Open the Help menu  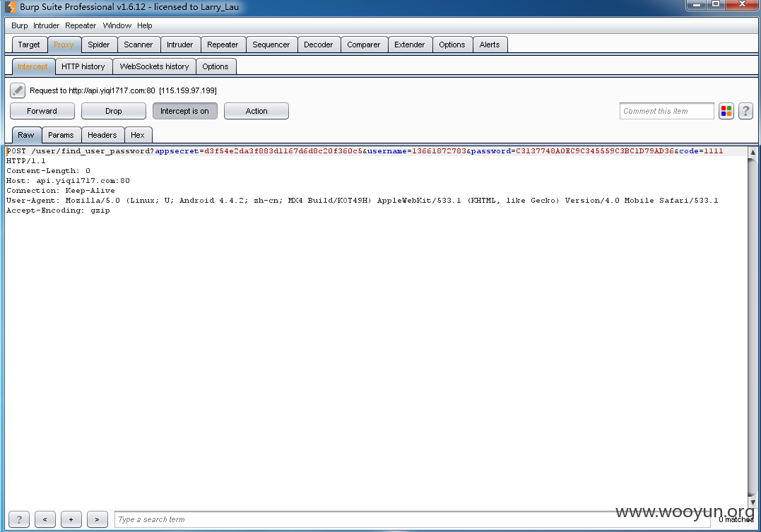pos(145,25)
